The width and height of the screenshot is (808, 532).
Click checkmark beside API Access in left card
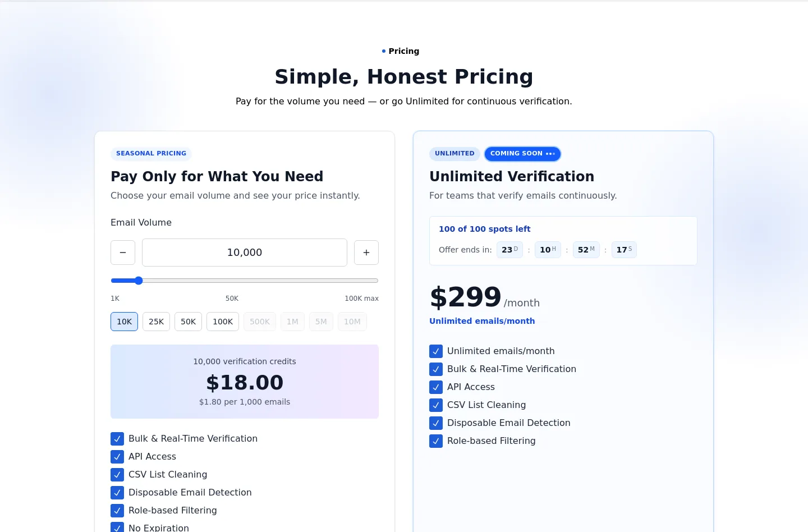[x=117, y=457]
